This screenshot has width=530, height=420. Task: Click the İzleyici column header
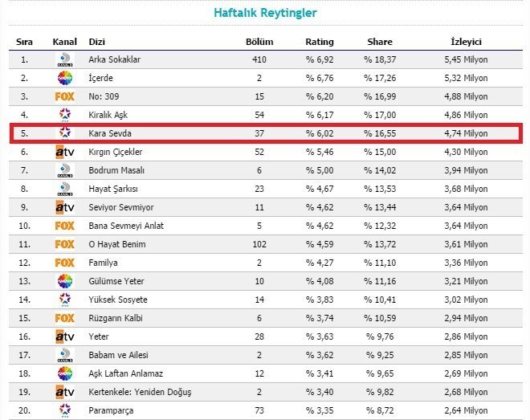pyautogui.click(x=466, y=42)
